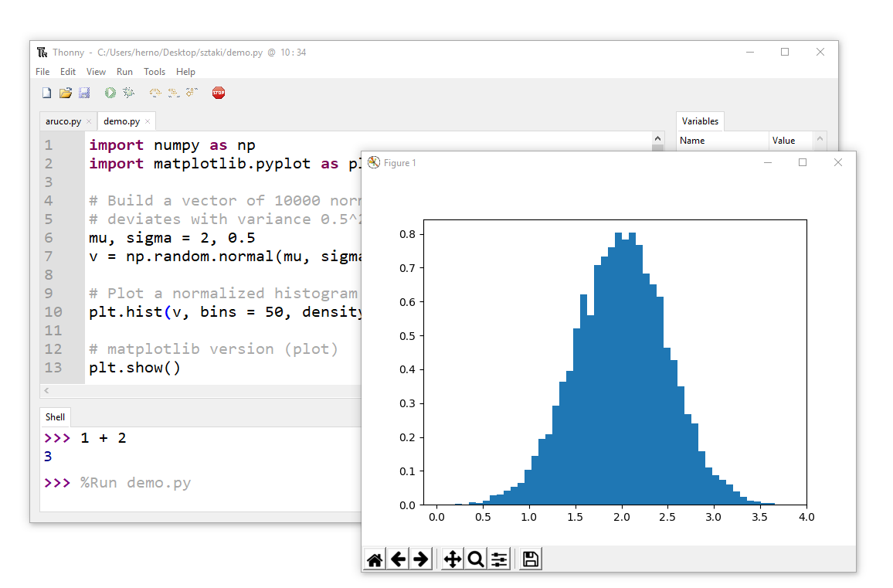The width and height of the screenshot is (893, 588).
Task: Reset plot view with Home icon
Action: coord(375,559)
